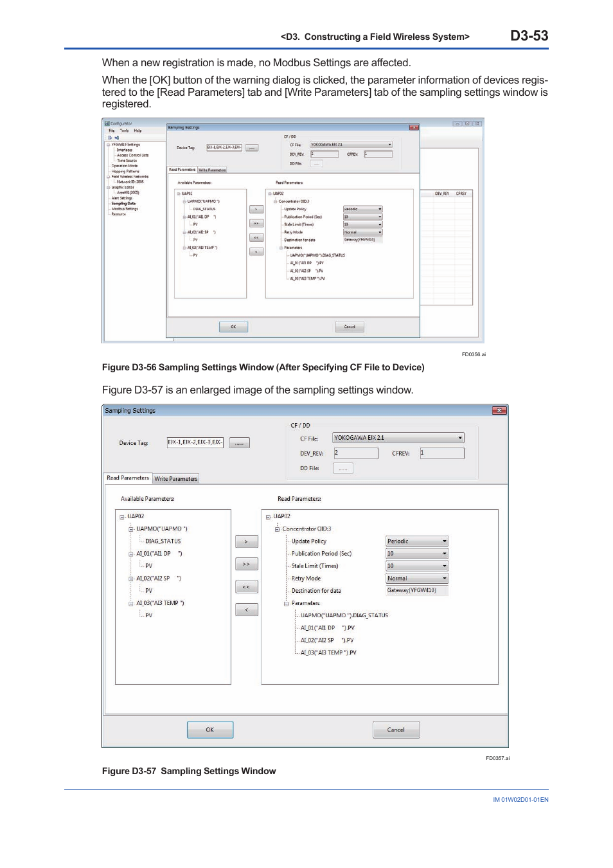The height and width of the screenshot is (868, 613).
Task: Click CFREV column header in Configurator table
Action: click(x=461, y=194)
